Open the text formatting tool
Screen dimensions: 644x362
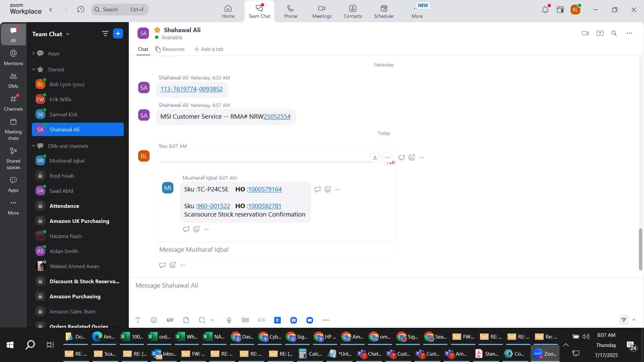138,320
